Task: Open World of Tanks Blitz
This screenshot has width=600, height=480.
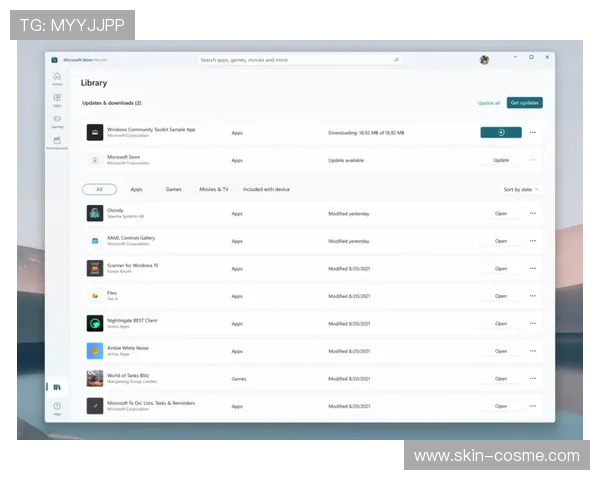Action: (x=501, y=379)
